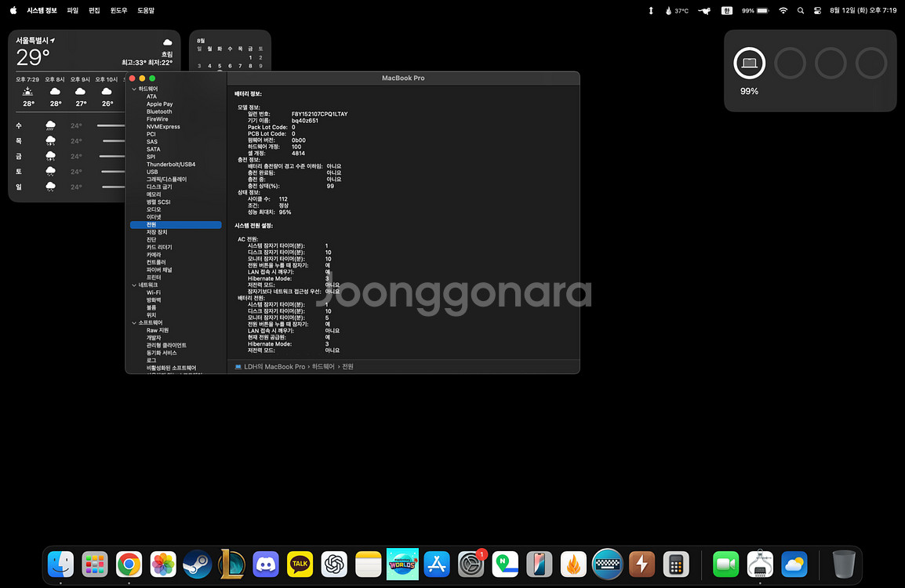Open the Weather app in Dock

click(794, 564)
